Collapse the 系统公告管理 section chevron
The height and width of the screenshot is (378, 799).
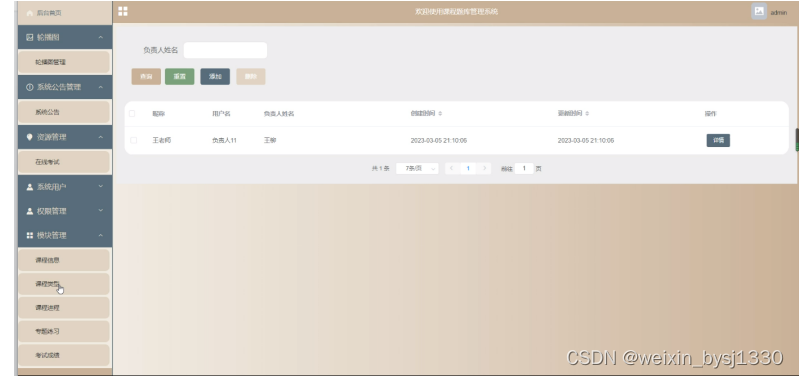[x=101, y=87]
